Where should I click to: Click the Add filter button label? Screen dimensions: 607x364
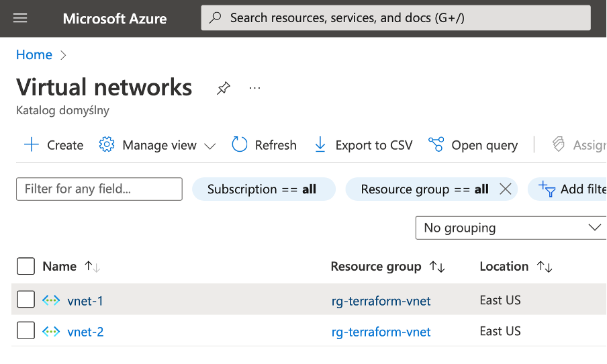click(583, 189)
